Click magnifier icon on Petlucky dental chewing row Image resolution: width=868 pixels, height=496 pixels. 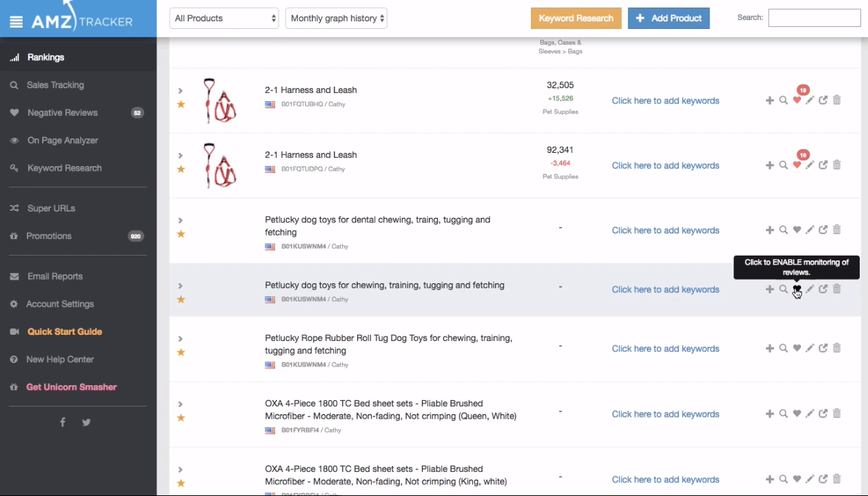tap(783, 230)
